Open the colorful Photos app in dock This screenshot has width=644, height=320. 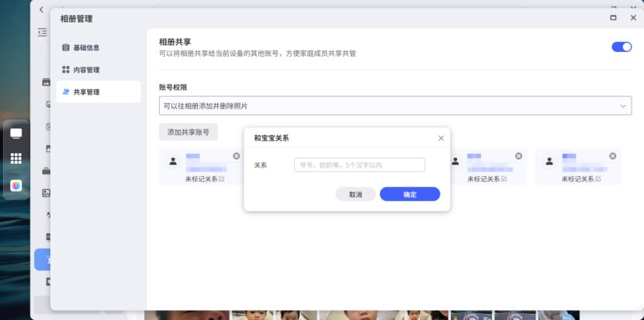coord(16,186)
